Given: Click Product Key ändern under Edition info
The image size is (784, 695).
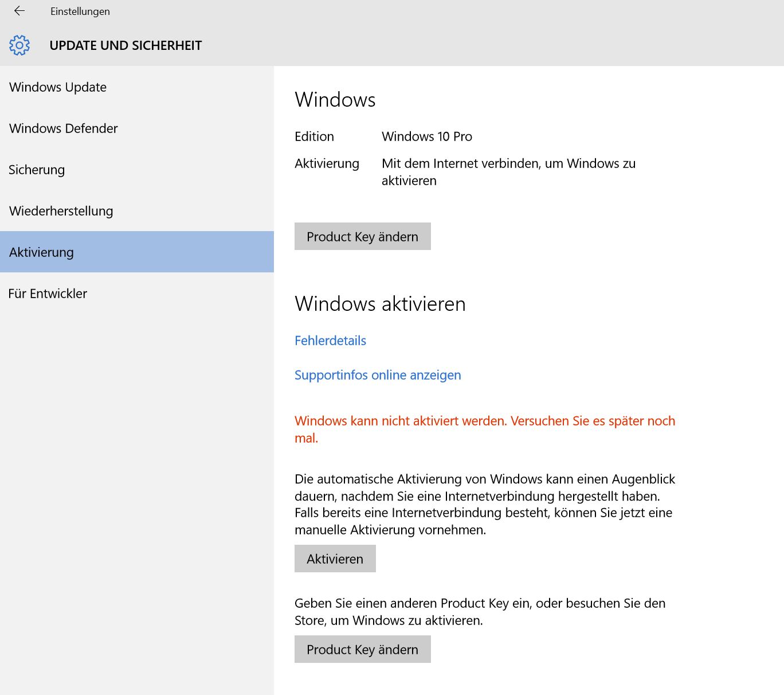Looking at the screenshot, I should pyautogui.click(x=363, y=236).
